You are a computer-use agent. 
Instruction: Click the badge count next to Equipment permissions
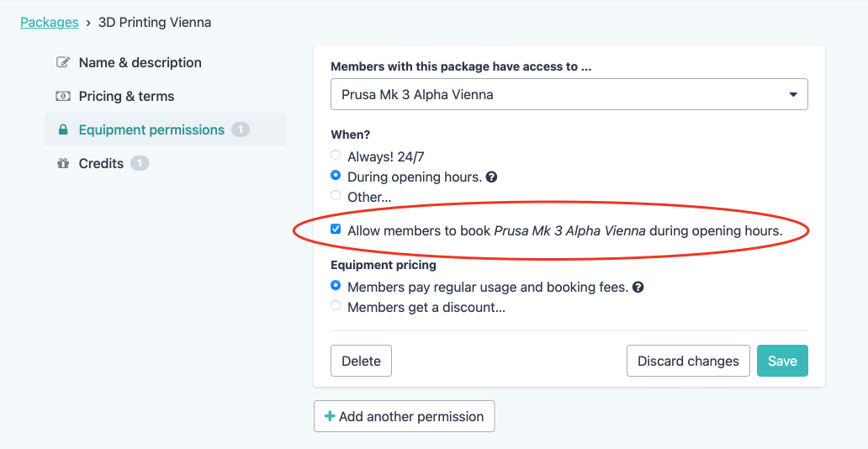pos(241,130)
